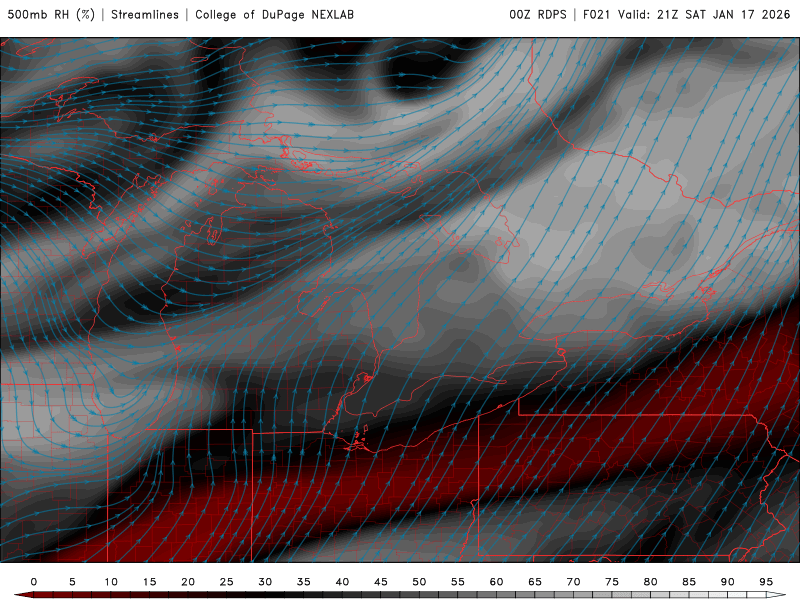
Task: Click the colorbar value 70
Action: (x=573, y=582)
